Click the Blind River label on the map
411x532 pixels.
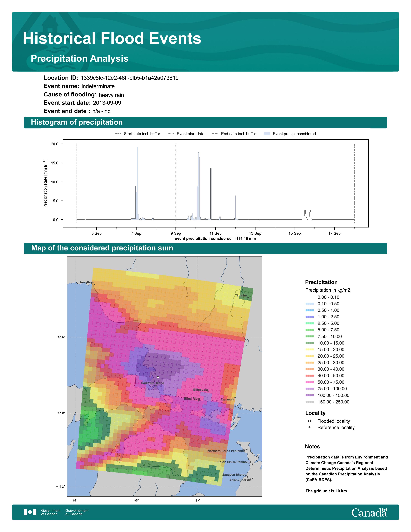tap(192, 399)
